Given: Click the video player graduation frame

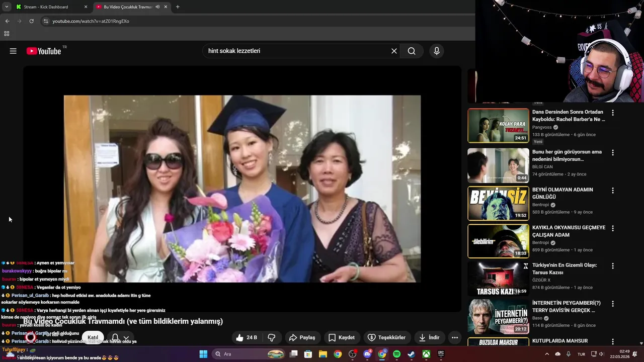Looking at the screenshot, I should [242, 189].
